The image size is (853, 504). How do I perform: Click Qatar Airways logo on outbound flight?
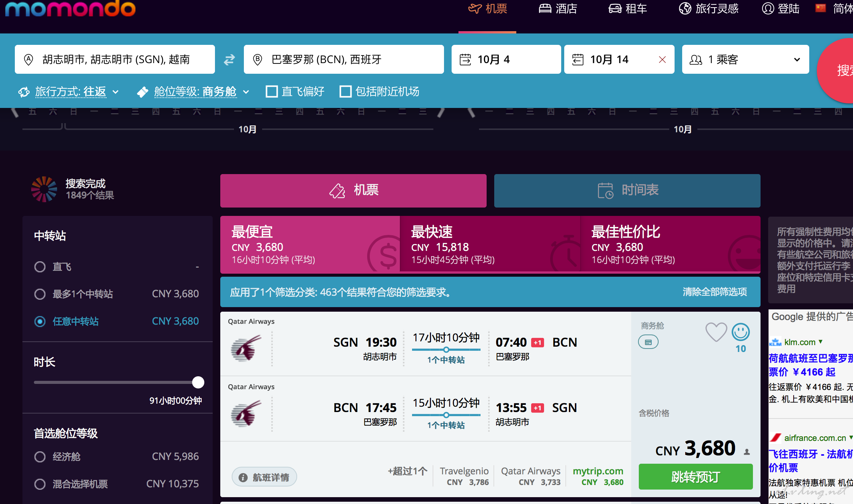click(246, 348)
